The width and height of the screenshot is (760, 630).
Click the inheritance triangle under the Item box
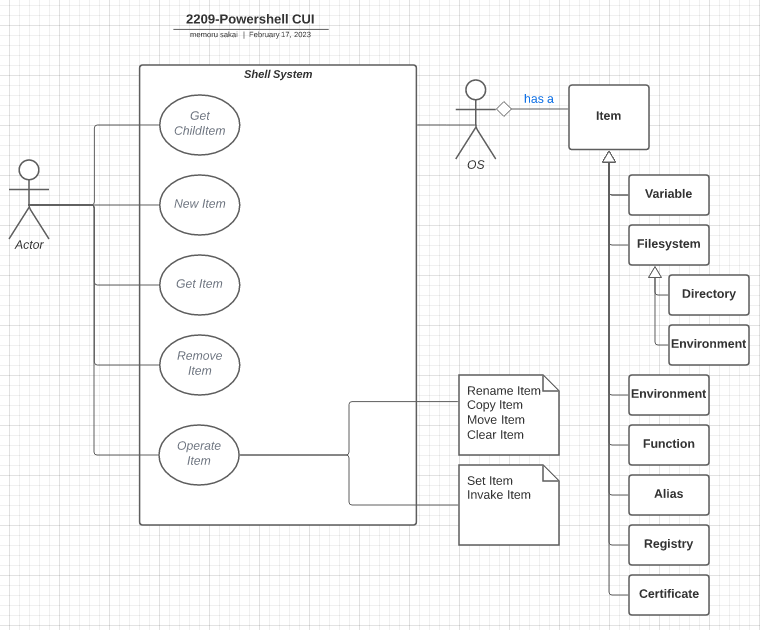coord(609,157)
